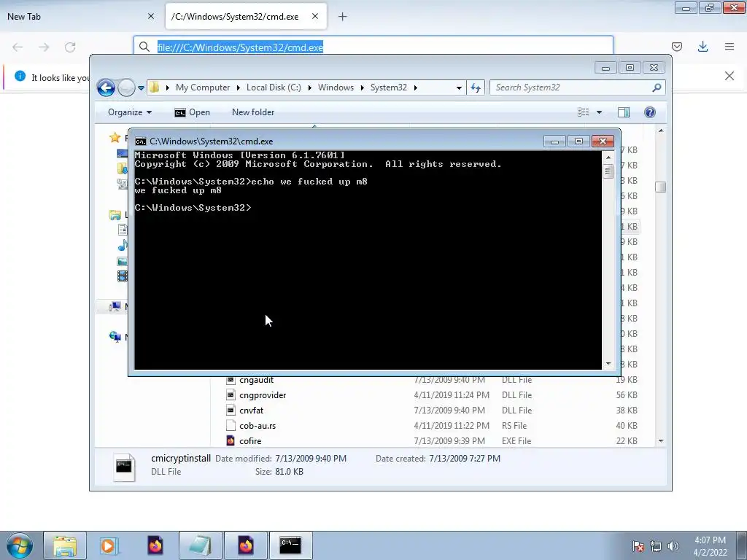Image resolution: width=747 pixels, height=560 pixels.
Task: Select the /C:/Windows/System32/cmd.exe tab
Action: (246, 16)
